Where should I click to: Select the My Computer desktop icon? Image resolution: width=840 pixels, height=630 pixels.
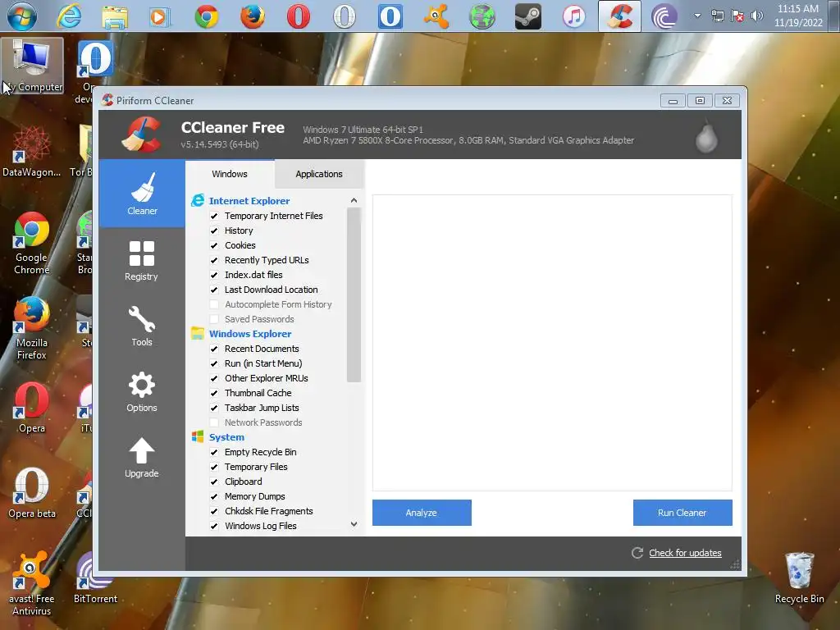pos(33,66)
